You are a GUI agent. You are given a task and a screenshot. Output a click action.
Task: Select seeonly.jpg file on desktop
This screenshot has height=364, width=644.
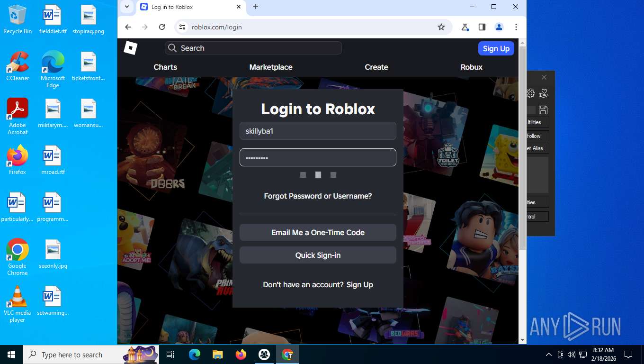coord(53,254)
